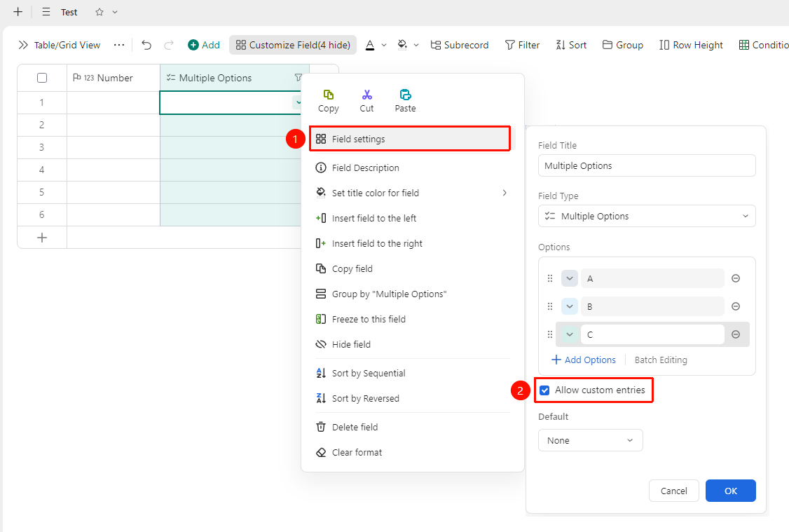Select Field settings menu entry
Viewport: 789px width, 532px height.
[410, 139]
